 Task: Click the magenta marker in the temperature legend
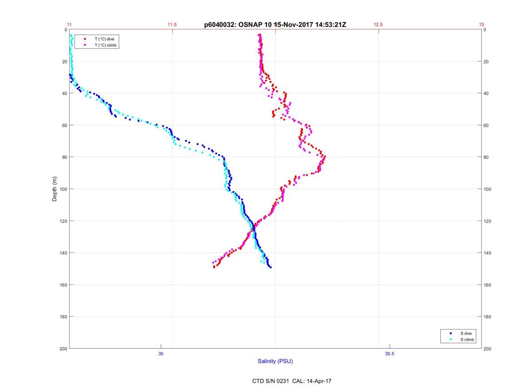pyautogui.click(x=85, y=45)
